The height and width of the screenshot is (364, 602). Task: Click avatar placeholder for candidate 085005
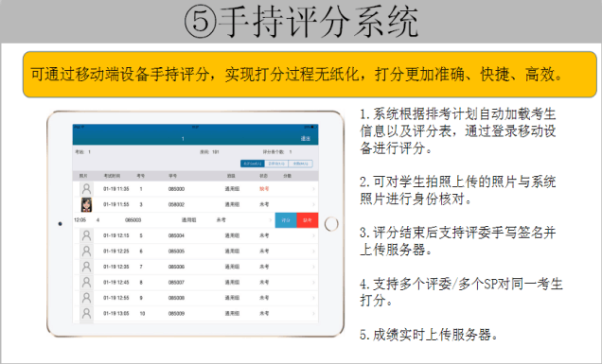pyautogui.click(x=86, y=251)
